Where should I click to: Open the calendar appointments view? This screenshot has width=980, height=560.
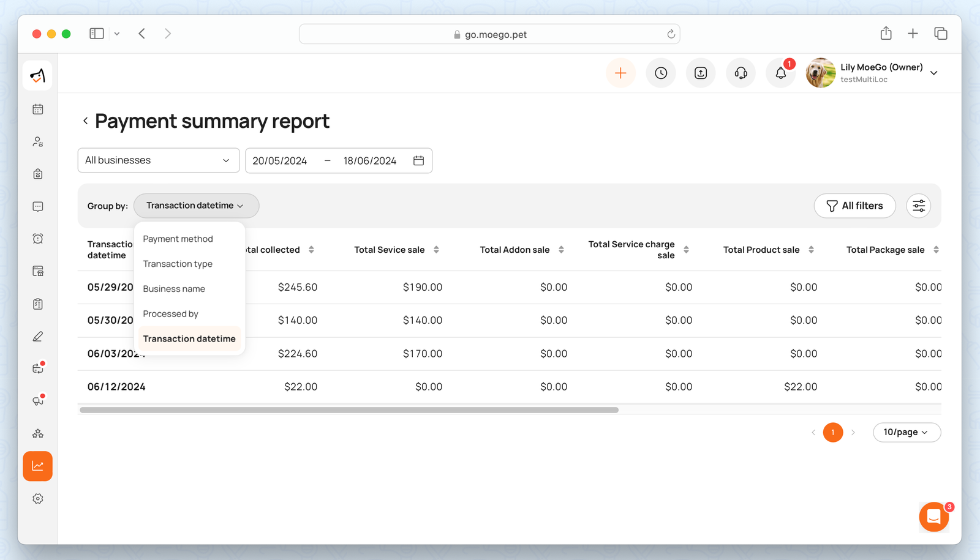(37, 109)
